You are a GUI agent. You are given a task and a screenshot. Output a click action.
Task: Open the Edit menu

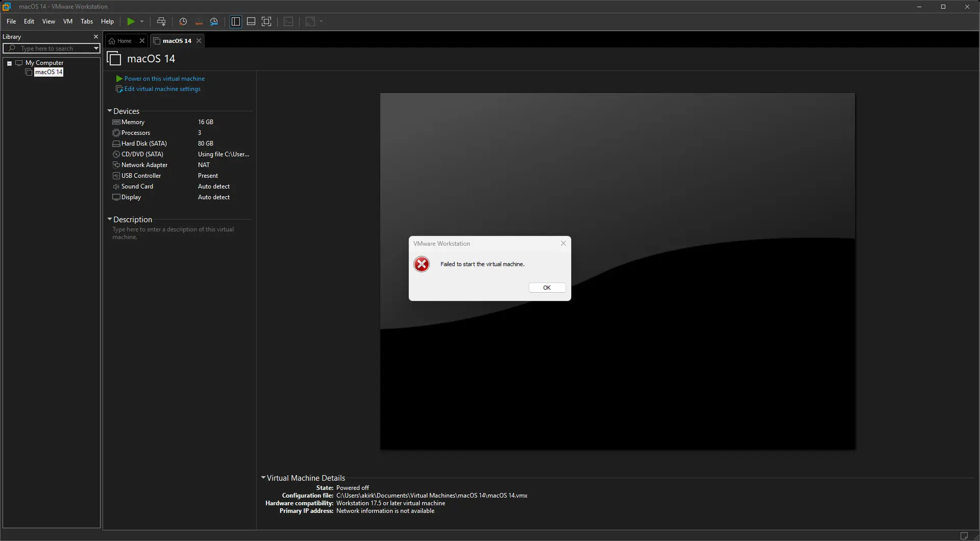click(x=29, y=21)
